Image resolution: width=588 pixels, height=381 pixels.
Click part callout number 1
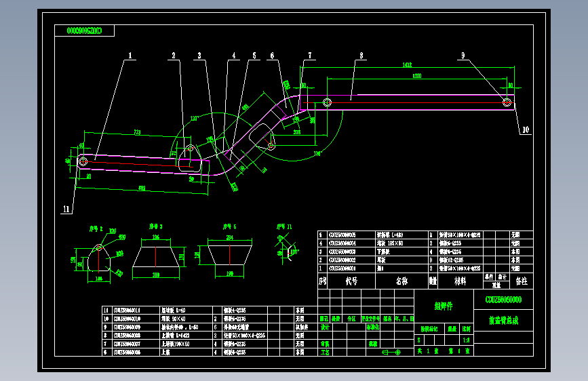click(130, 56)
